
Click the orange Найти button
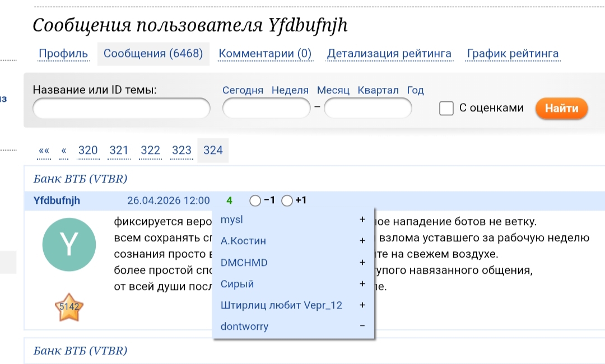561,108
